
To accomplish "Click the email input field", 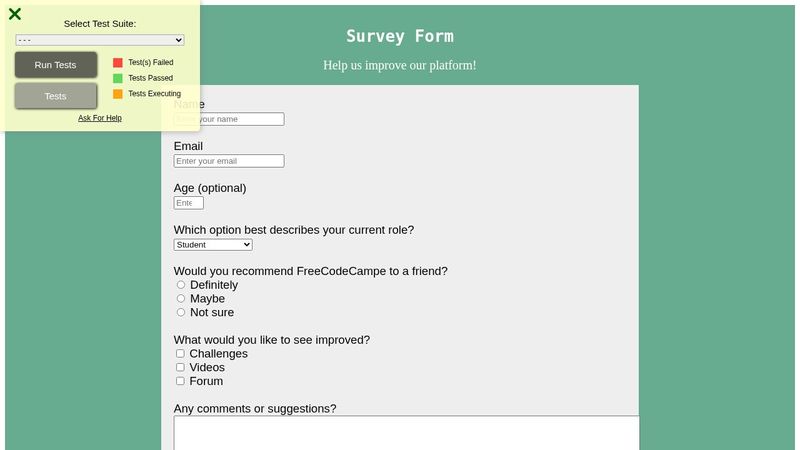I will (x=229, y=161).
